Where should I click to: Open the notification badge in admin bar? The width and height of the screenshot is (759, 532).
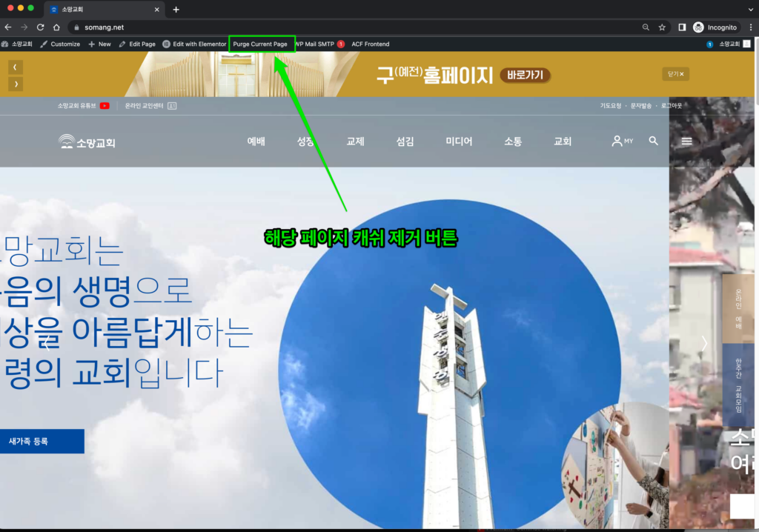pyautogui.click(x=709, y=44)
